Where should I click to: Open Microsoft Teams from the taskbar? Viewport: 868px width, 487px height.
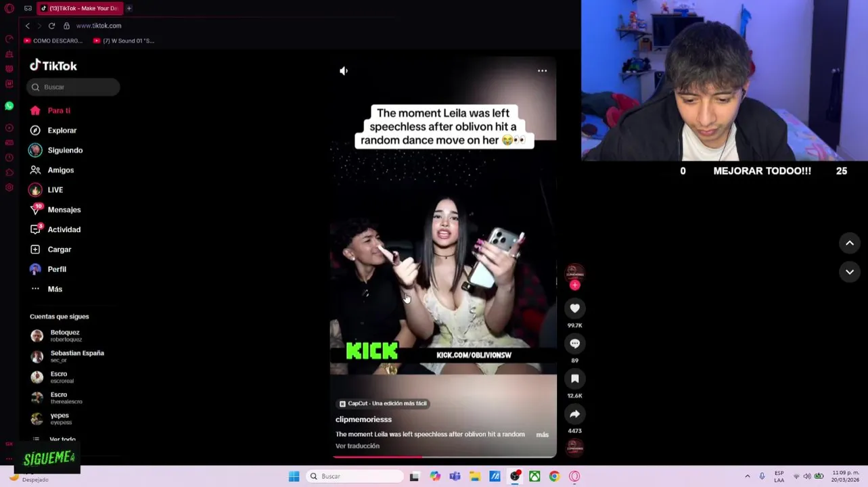[455, 476]
